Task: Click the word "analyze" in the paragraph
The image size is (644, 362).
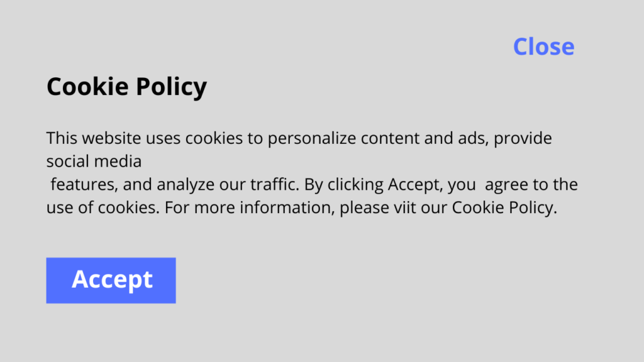Action: pos(183,185)
